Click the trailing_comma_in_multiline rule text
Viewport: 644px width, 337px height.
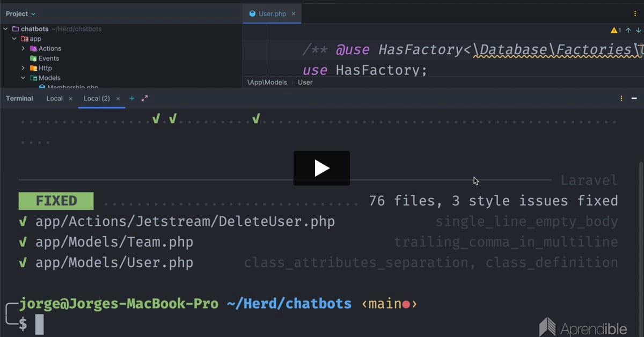point(506,242)
